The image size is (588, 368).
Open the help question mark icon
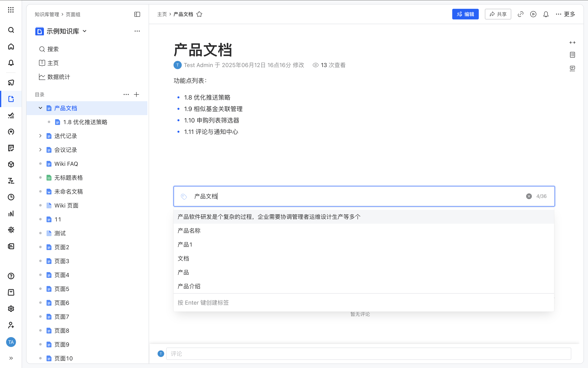tap(11, 276)
